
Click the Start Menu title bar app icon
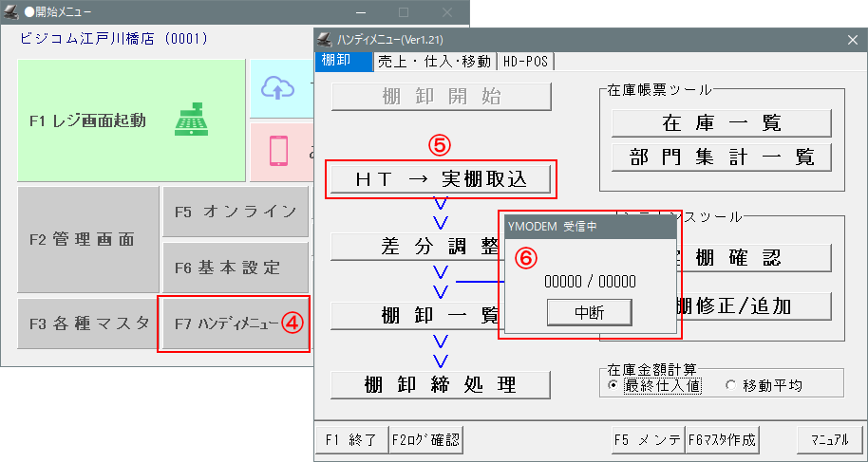10,12
